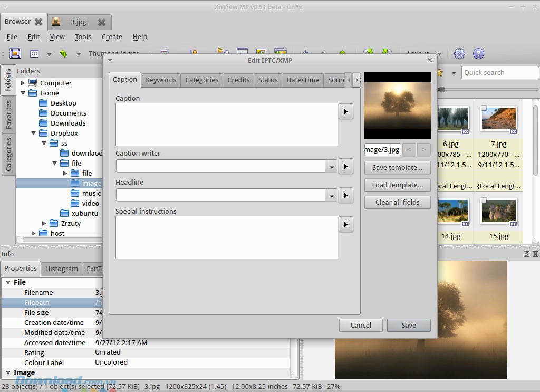The height and width of the screenshot is (392, 540).
Task: Open the settings gear icon
Action: pos(459,53)
